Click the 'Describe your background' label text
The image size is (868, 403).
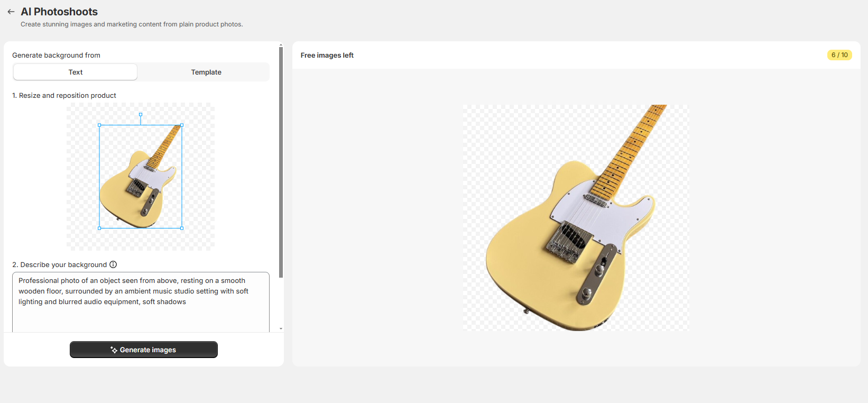click(x=59, y=264)
